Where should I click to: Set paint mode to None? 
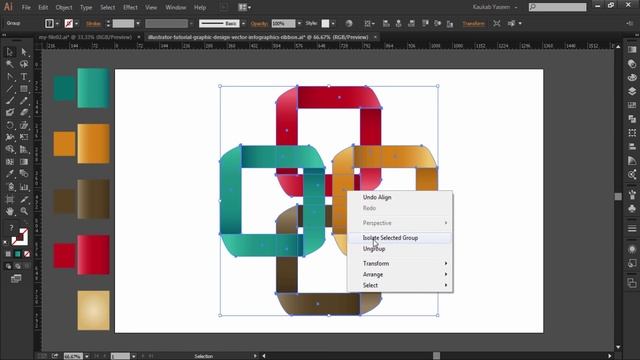point(27,254)
